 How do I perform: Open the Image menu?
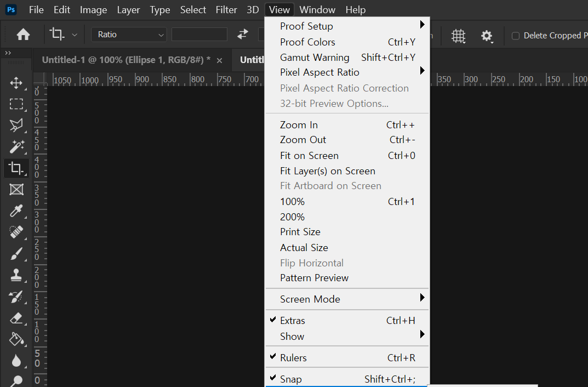tap(93, 10)
